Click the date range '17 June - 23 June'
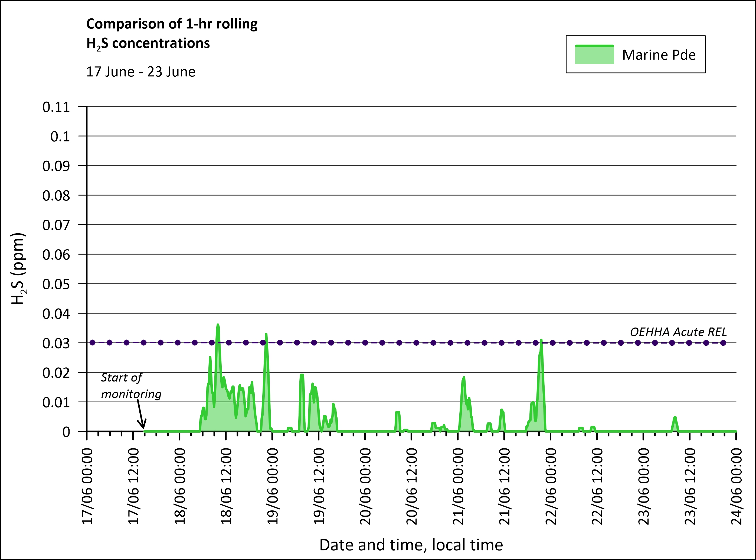This screenshot has width=756, height=560. [140, 72]
